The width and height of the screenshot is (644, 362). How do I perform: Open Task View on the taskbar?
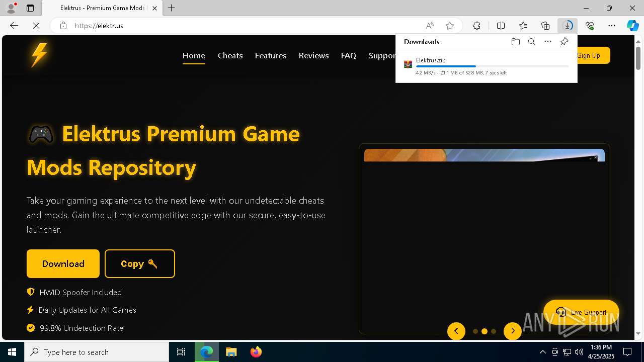point(181,352)
